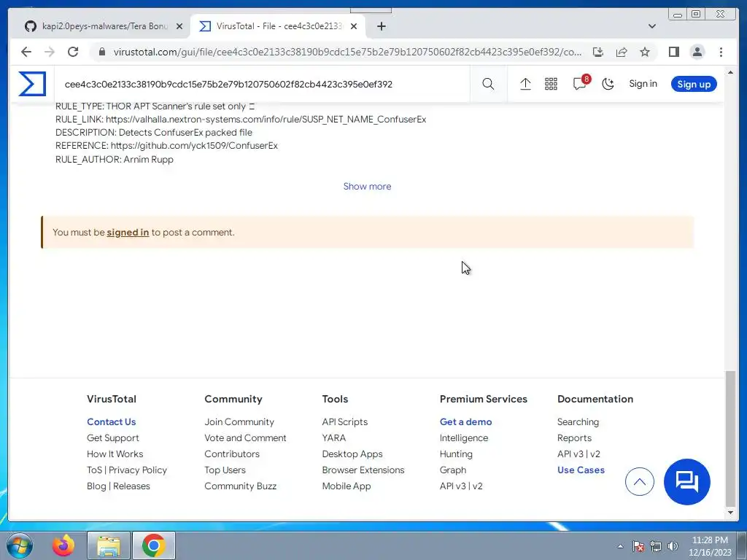The image size is (747, 560).
Task: Open Graph premium link
Action: pos(452,470)
